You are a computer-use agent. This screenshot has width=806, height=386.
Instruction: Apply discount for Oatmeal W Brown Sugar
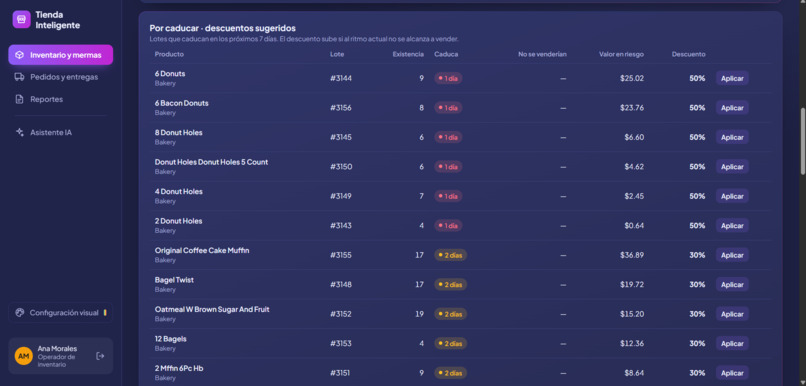732,314
